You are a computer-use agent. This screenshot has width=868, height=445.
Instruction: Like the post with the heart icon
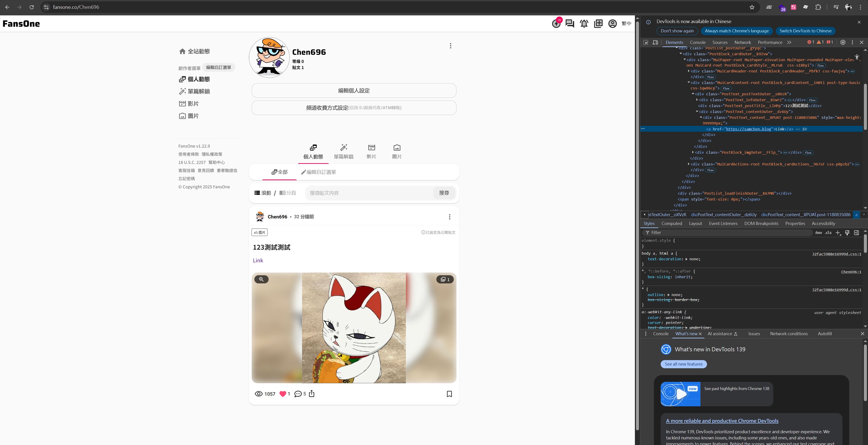point(283,394)
